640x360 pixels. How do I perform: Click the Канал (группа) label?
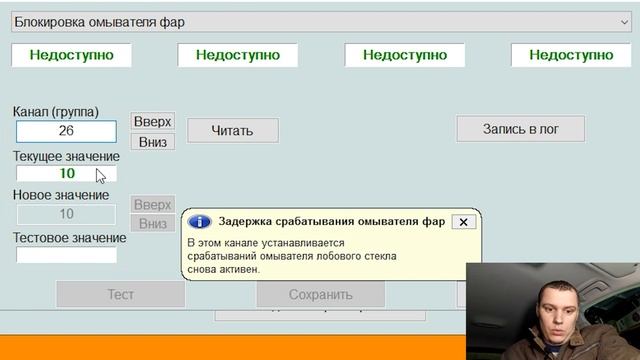tap(56, 112)
